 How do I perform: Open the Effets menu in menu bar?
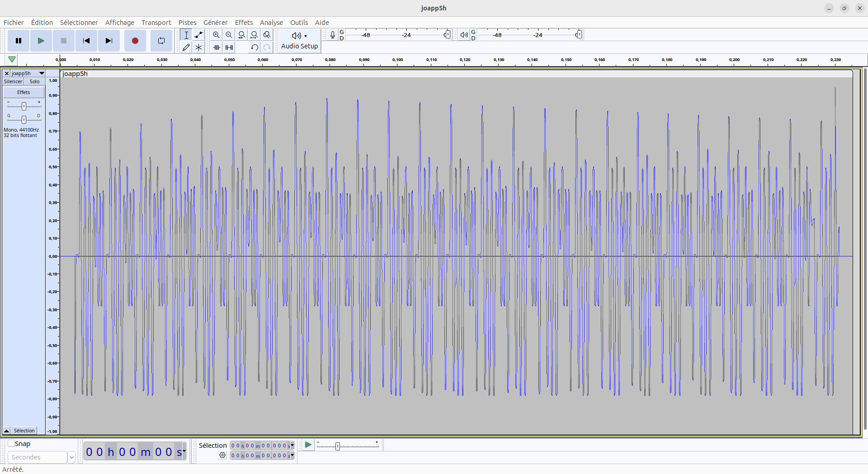(244, 23)
